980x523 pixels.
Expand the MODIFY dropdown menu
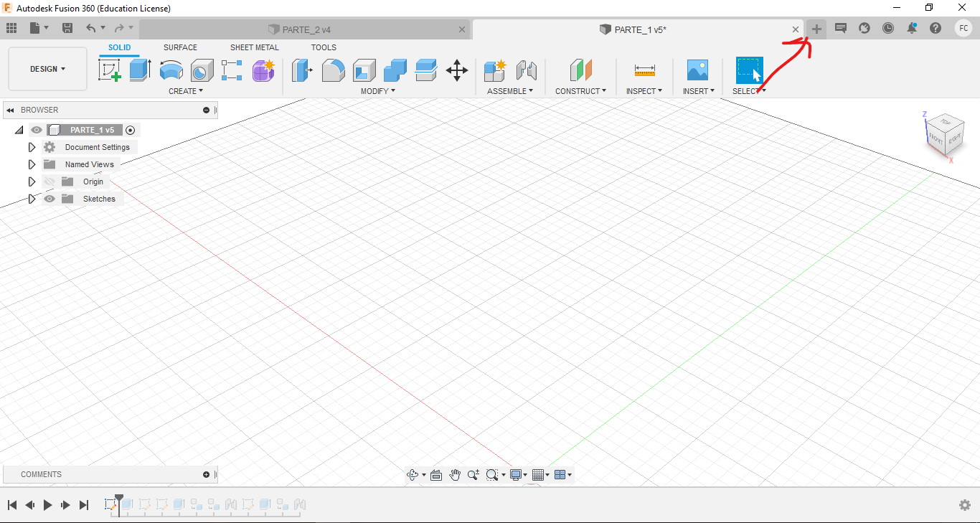(377, 91)
